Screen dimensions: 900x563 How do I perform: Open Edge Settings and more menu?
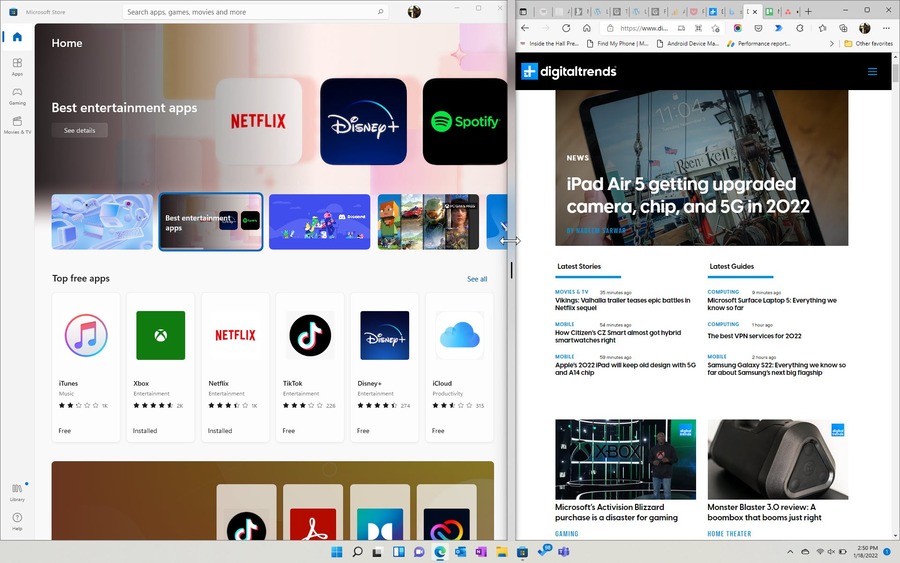pos(886,28)
